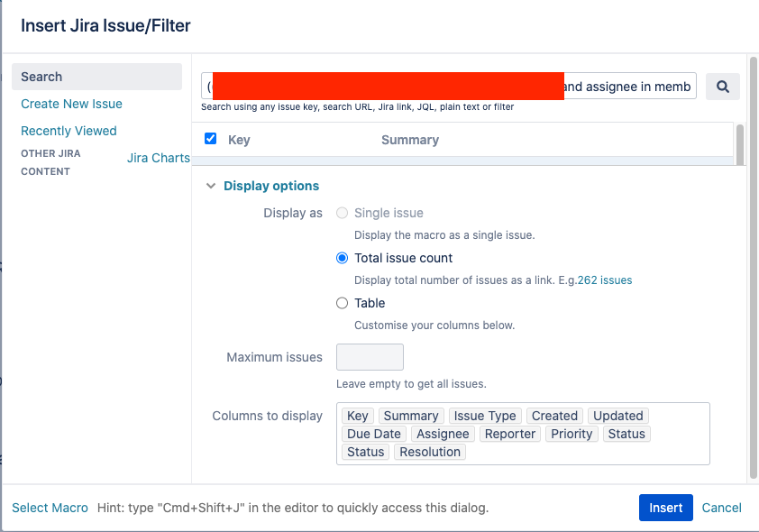Click the Summary tag in Columns to display
This screenshot has width=759, height=532.
411,416
